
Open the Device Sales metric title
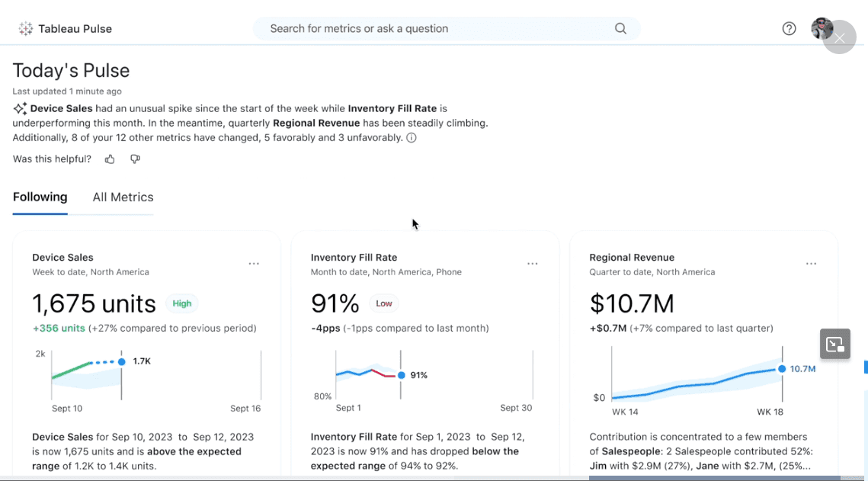point(62,258)
